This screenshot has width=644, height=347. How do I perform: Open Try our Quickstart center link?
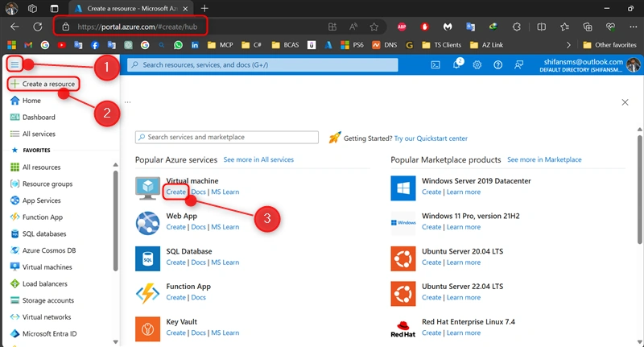[431, 138]
